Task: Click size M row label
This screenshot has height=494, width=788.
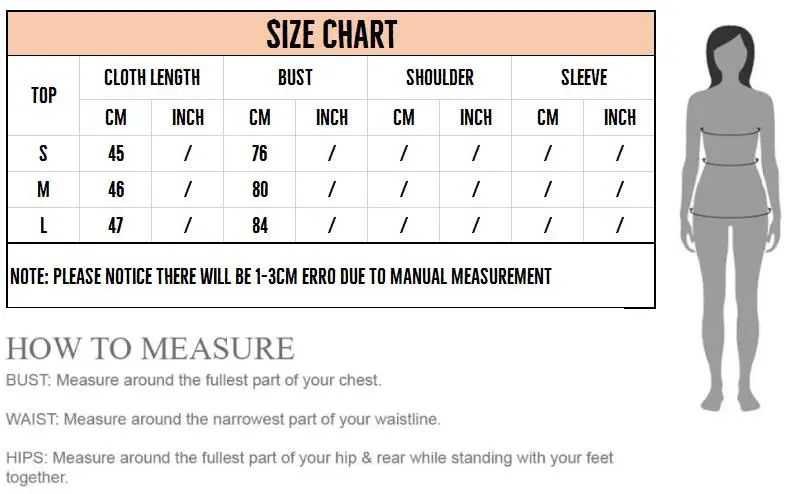Action: coord(44,189)
